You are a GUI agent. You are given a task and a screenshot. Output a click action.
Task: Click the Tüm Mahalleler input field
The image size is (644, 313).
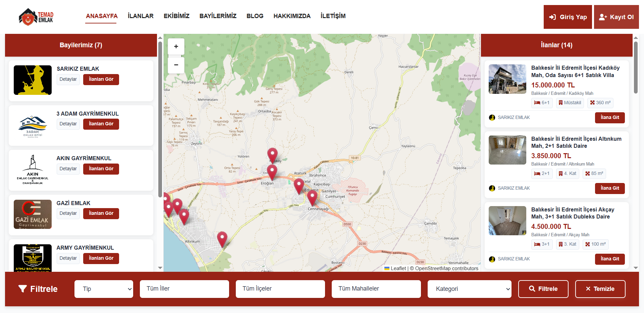[x=376, y=289]
